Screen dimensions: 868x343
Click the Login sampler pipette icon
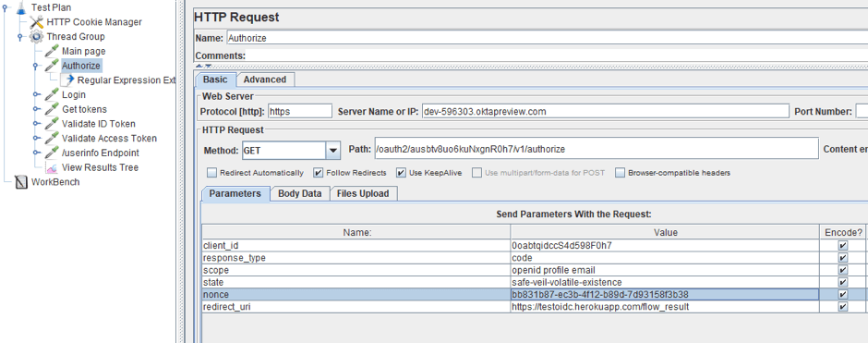pos(52,94)
